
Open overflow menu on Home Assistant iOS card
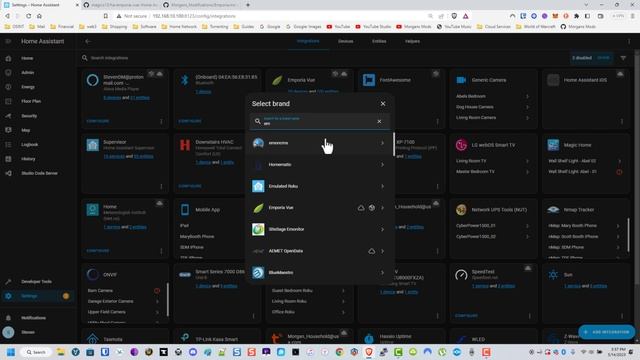pyautogui.click(x=622, y=121)
